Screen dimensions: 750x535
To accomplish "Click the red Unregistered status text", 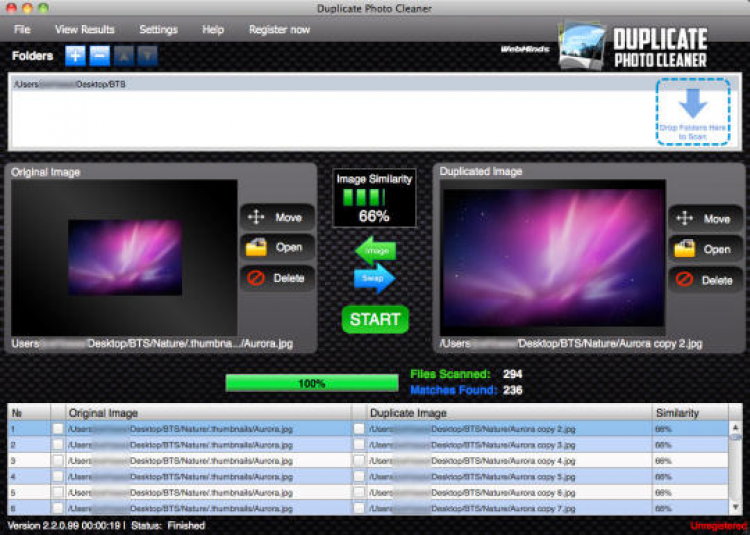I will click(718, 526).
